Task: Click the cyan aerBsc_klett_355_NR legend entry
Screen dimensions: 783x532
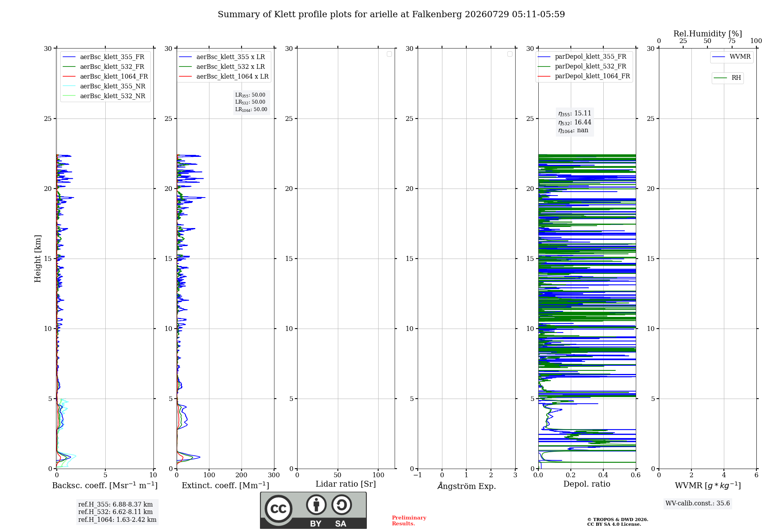Action: point(104,86)
